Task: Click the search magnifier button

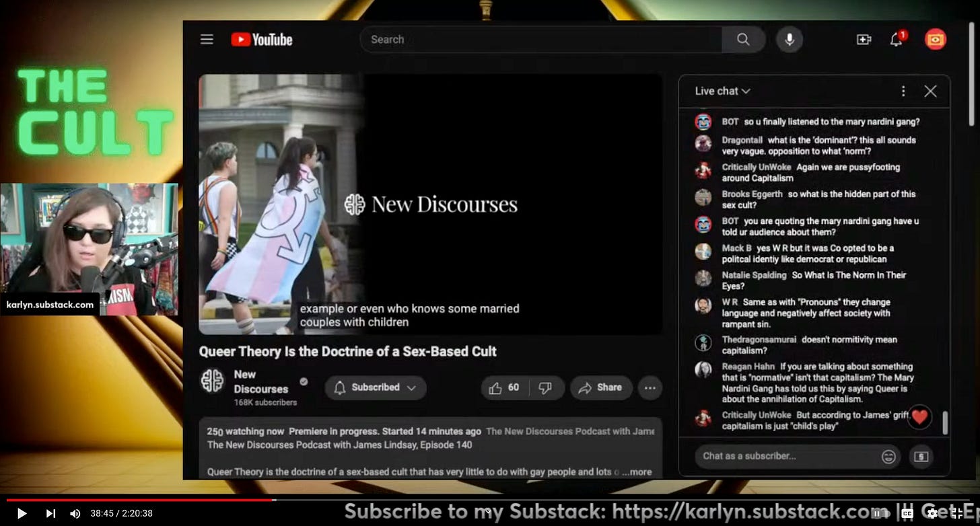Action: click(x=743, y=40)
